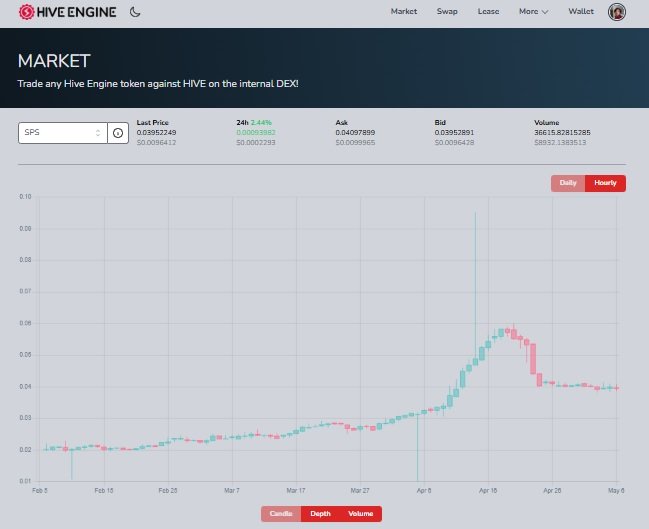This screenshot has width=649, height=529.
Task: Select the Depth chart tab
Action: point(320,514)
